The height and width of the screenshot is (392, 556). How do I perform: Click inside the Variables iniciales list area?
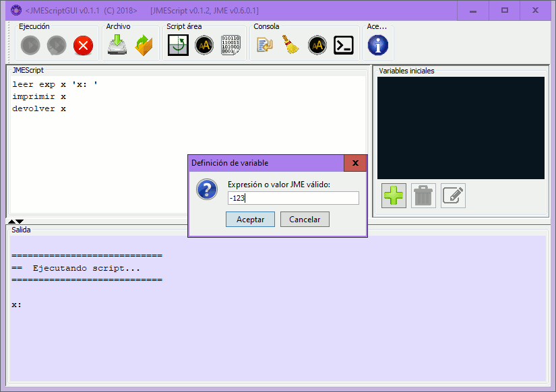coord(461,128)
